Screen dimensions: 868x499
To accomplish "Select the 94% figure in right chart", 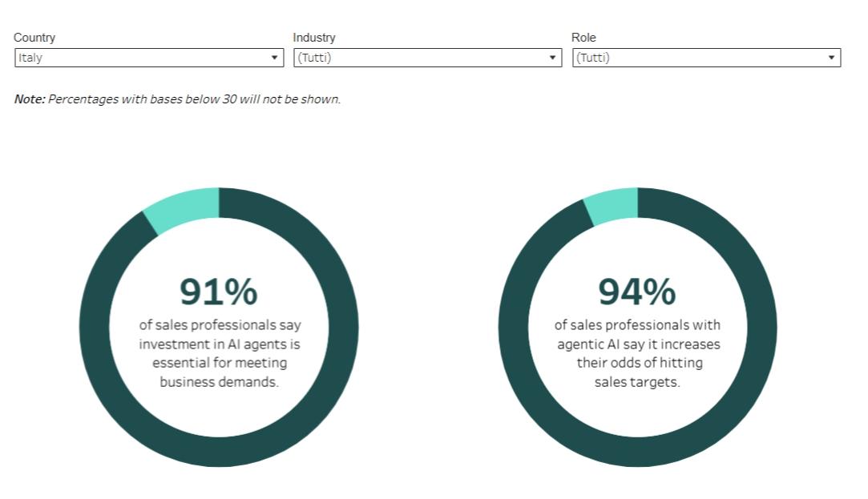I will (x=637, y=292).
